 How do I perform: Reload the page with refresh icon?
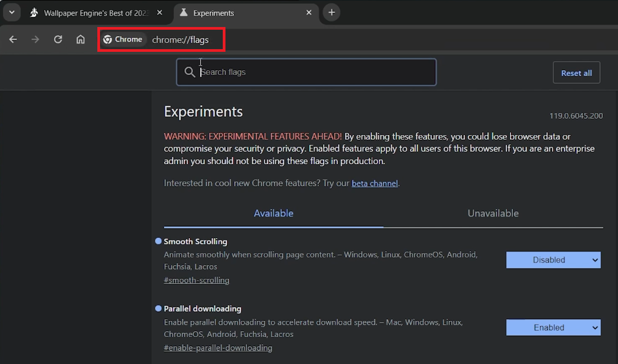pyautogui.click(x=58, y=39)
